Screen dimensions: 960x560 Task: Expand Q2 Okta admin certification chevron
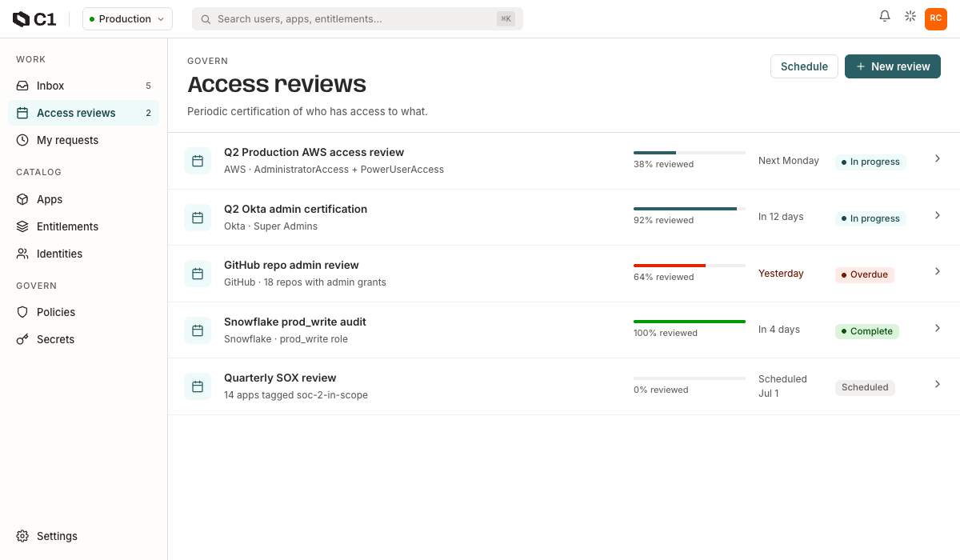[x=938, y=215]
